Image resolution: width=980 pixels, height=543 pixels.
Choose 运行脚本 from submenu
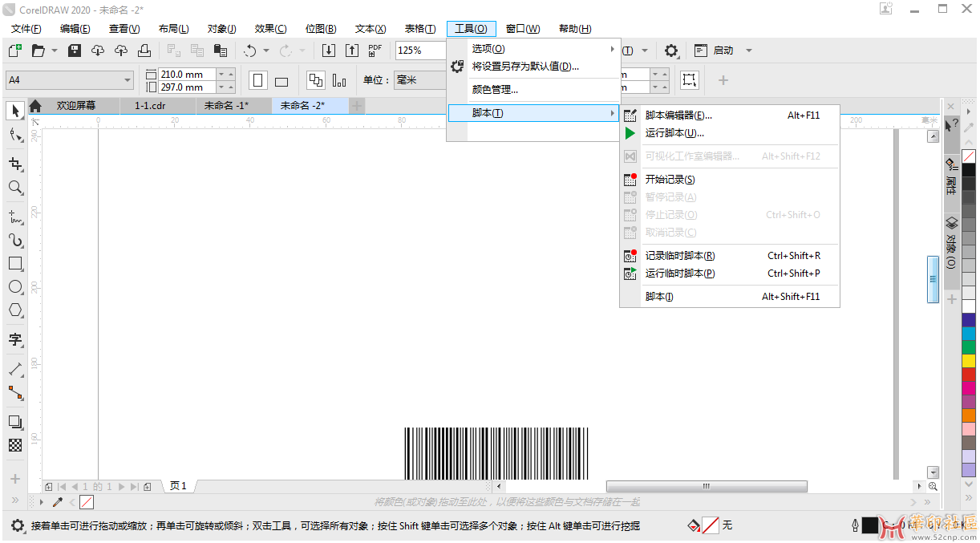click(x=730, y=133)
